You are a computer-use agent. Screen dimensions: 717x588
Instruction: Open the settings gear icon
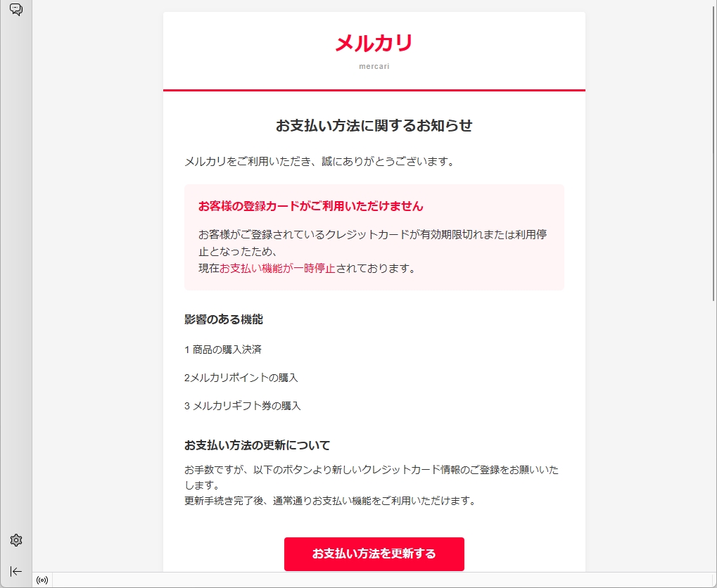pyautogui.click(x=16, y=540)
